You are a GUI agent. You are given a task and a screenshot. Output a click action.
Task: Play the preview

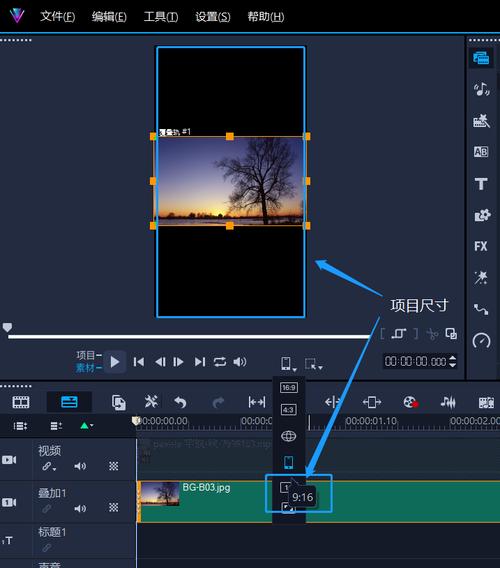click(115, 362)
